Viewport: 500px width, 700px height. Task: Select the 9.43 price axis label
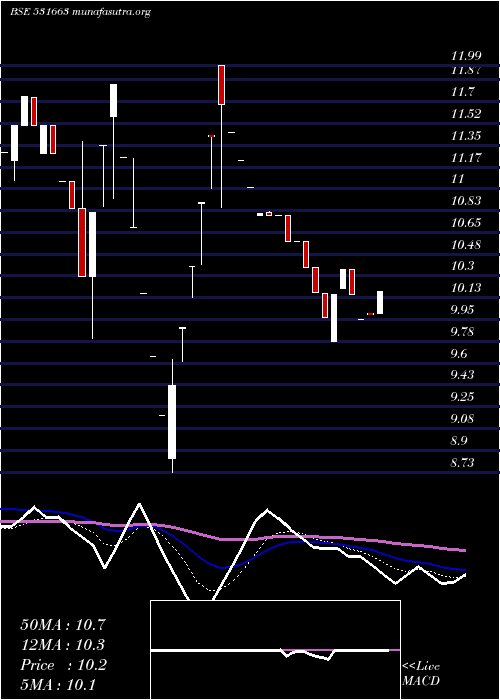click(x=462, y=375)
